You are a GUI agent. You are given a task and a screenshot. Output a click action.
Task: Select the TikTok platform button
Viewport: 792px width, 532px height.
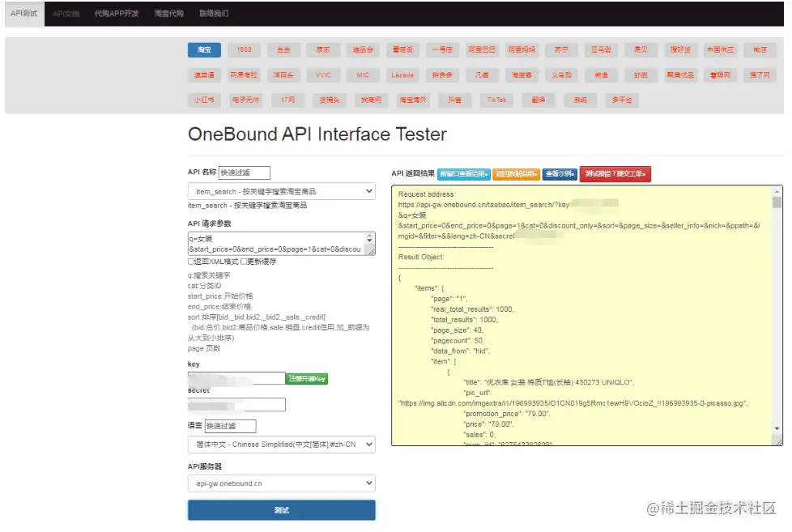497,100
